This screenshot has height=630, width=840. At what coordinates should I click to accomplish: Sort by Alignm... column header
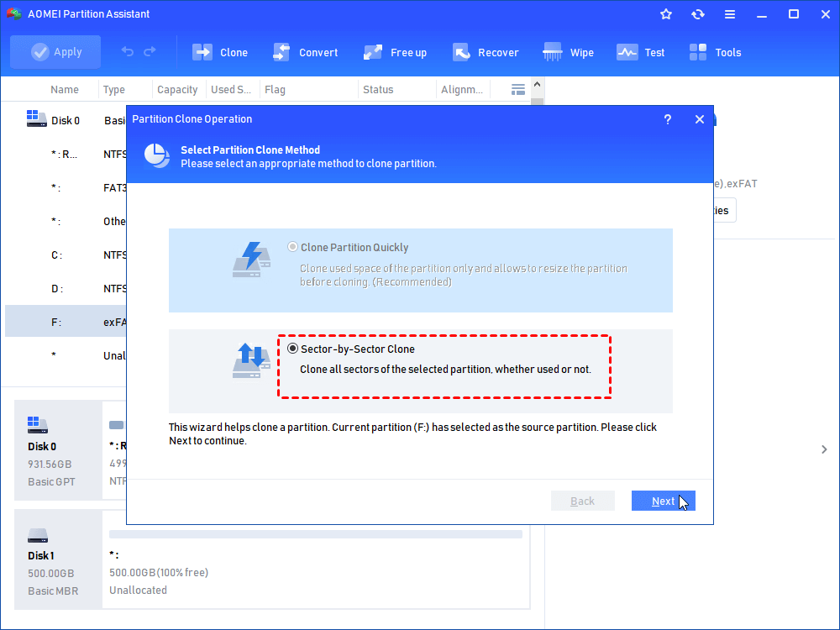tap(462, 90)
